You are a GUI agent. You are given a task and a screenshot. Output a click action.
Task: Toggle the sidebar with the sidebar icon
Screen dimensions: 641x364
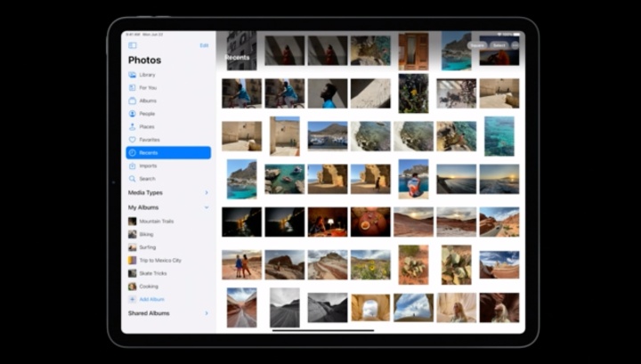(x=133, y=44)
